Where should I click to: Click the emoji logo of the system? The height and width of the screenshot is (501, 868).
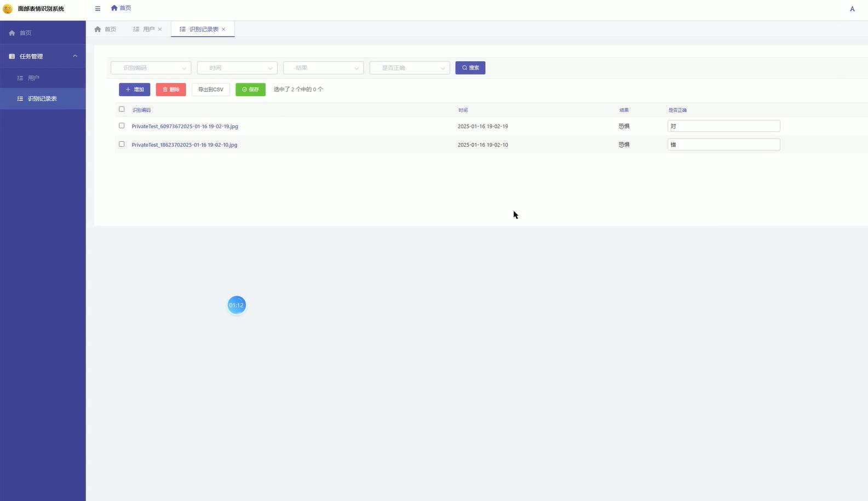click(x=8, y=9)
